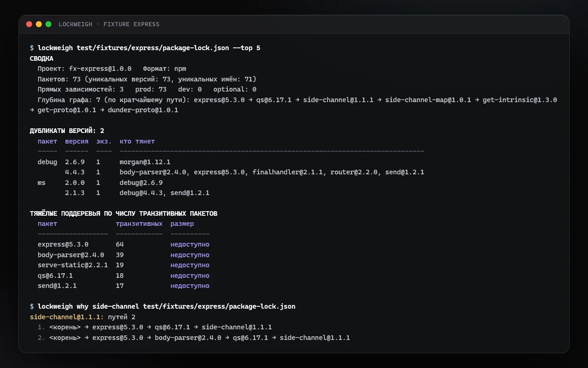Click the yellow side-channel@1.1.1: label
This screenshot has height=368, width=588.
coord(67,317)
